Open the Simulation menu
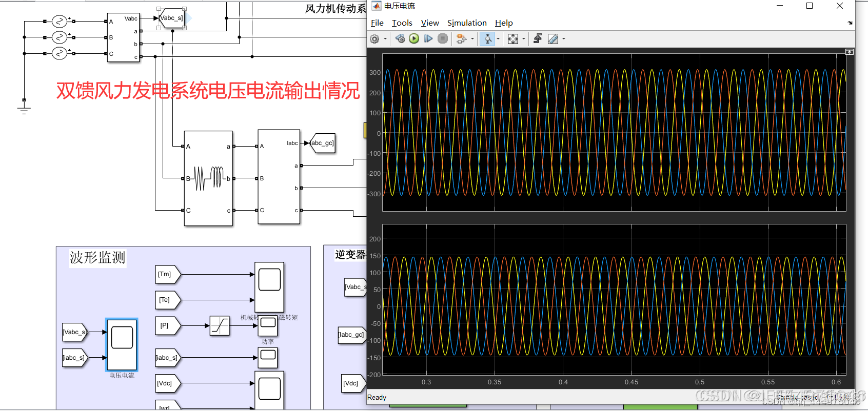 [467, 23]
